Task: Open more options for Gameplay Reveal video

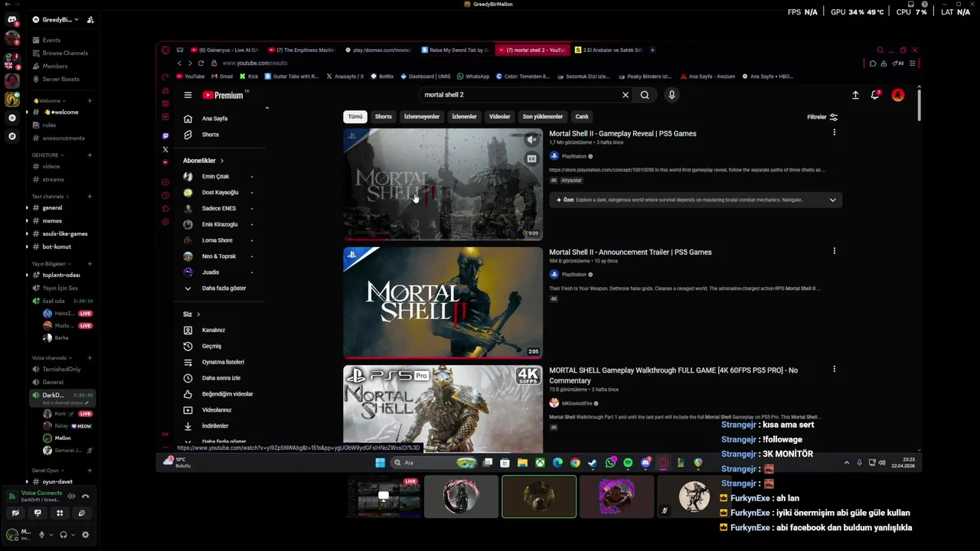Action: click(x=834, y=132)
